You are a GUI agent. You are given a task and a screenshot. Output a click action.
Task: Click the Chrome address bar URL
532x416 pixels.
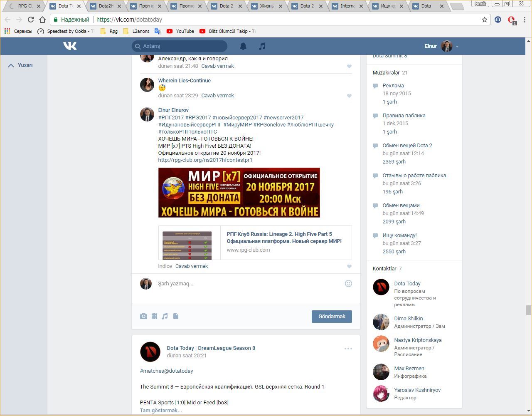click(x=129, y=20)
